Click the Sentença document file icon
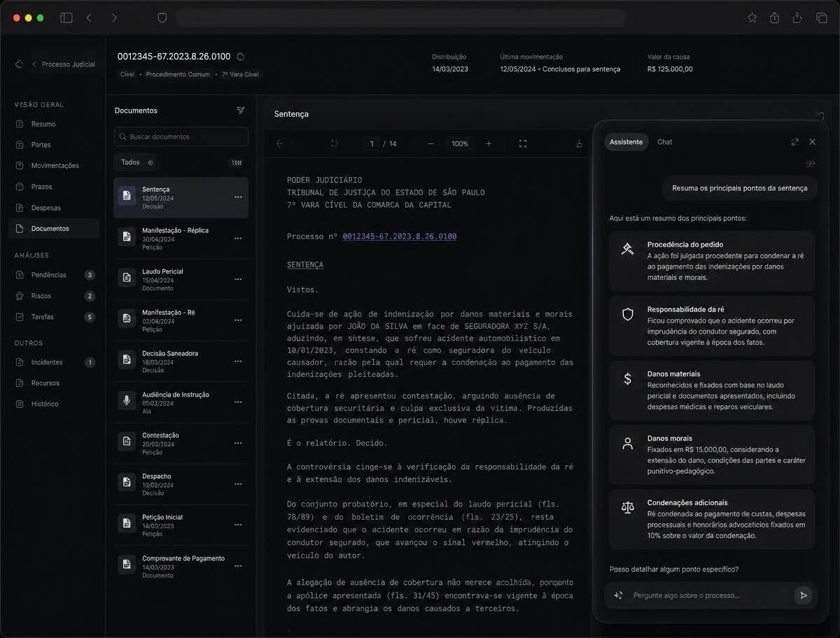 [x=127, y=195]
